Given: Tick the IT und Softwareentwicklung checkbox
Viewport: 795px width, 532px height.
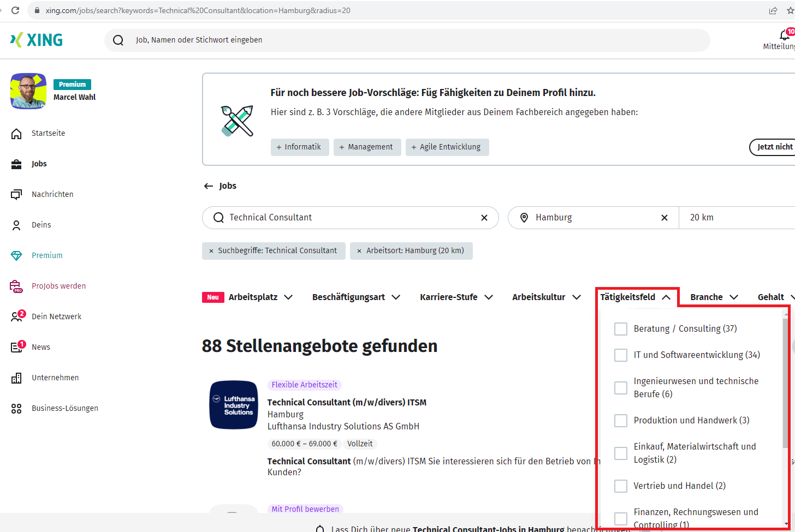Looking at the screenshot, I should coord(621,355).
